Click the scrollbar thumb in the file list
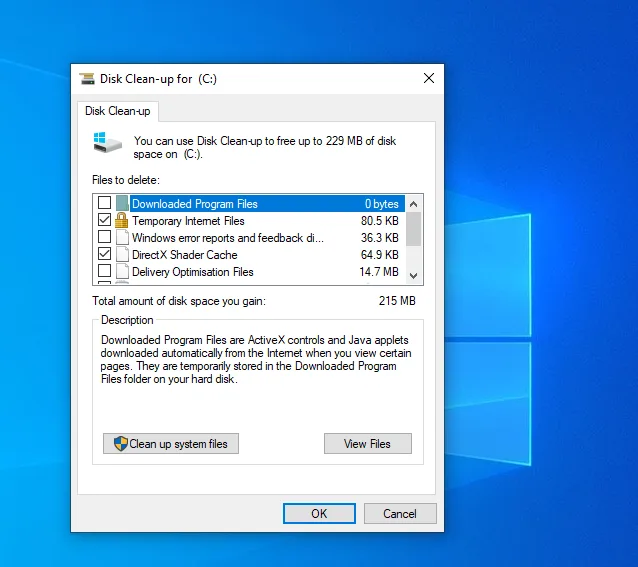 point(413,228)
